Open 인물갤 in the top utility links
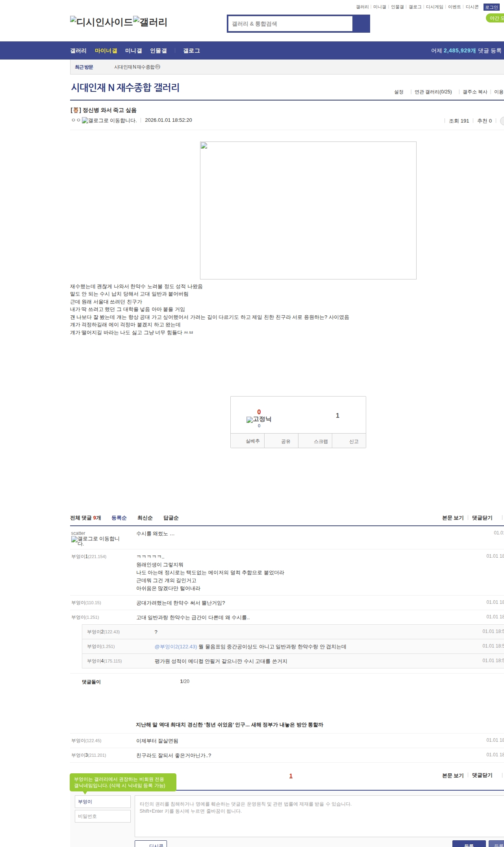Viewport: 504px width, 847px height. pyautogui.click(x=397, y=7)
